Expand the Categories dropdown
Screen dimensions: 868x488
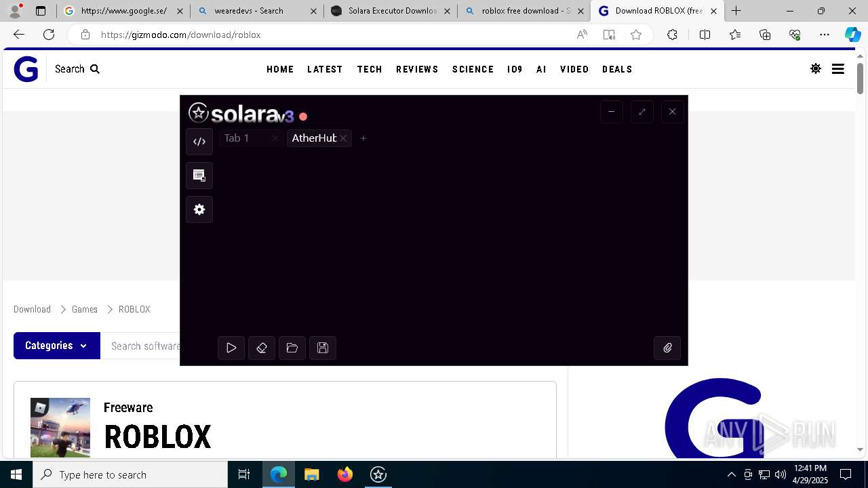pyautogui.click(x=57, y=346)
